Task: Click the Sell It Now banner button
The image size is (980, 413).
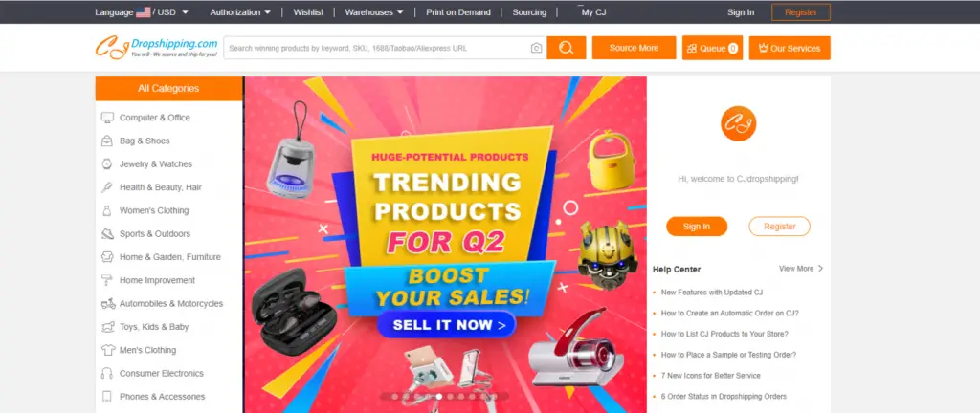Action: [446, 324]
